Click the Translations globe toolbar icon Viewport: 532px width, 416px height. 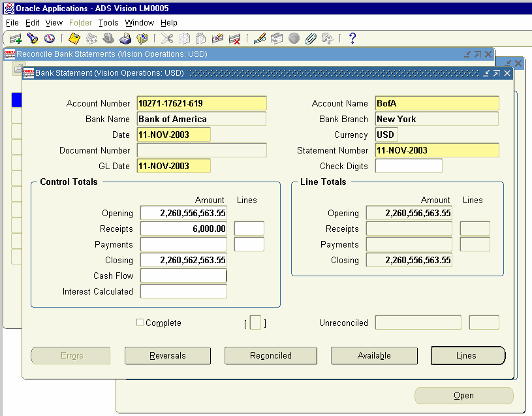coord(294,39)
